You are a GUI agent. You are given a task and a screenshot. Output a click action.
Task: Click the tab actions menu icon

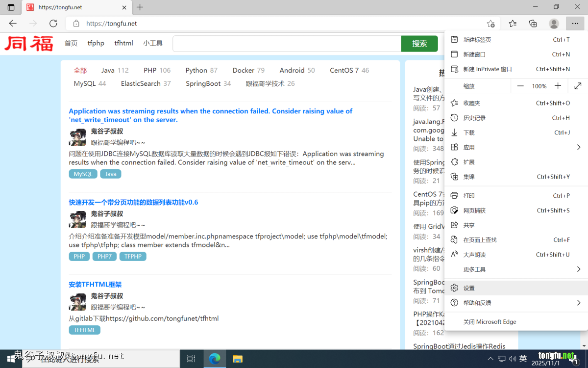[11, 7]
